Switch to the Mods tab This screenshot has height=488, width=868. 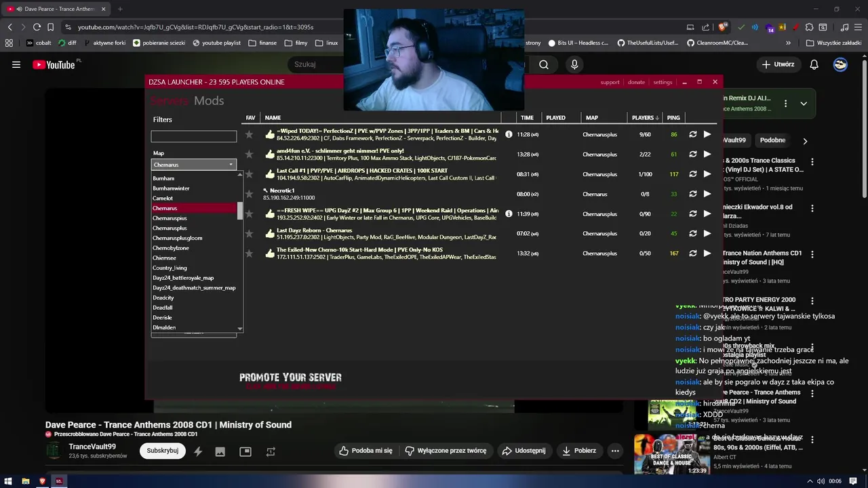[209, 101]
